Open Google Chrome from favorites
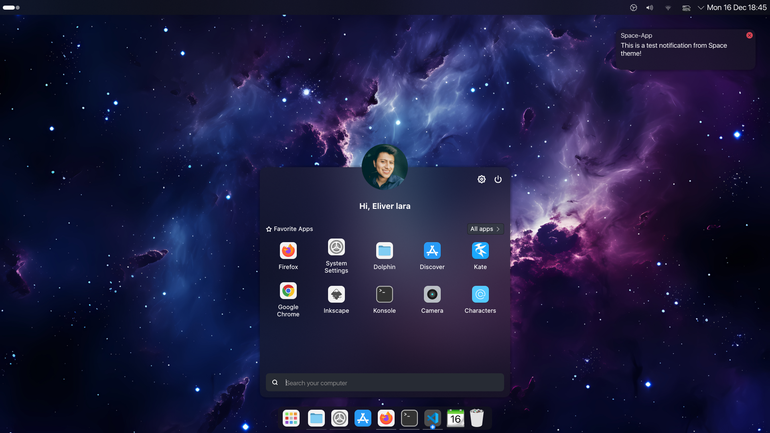This screenshot has height=433, width=770. click(288, 299)
